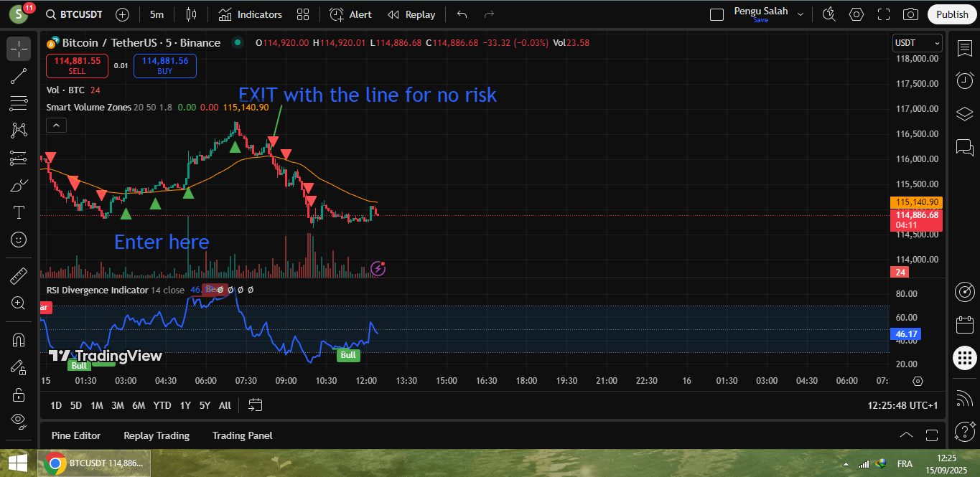
Task: Set the date range to 1D
Action: pyautogui.click(x=56, y=405)
